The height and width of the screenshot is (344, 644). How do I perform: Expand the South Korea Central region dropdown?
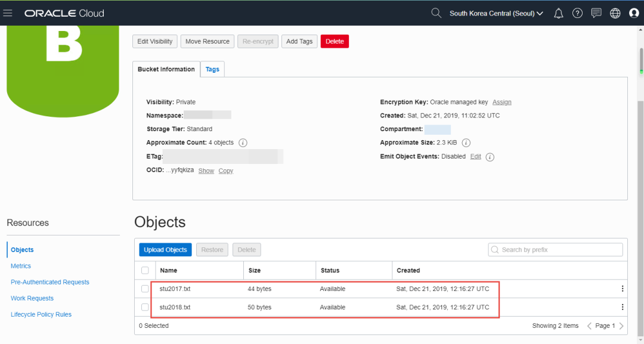tap(496, 13)
